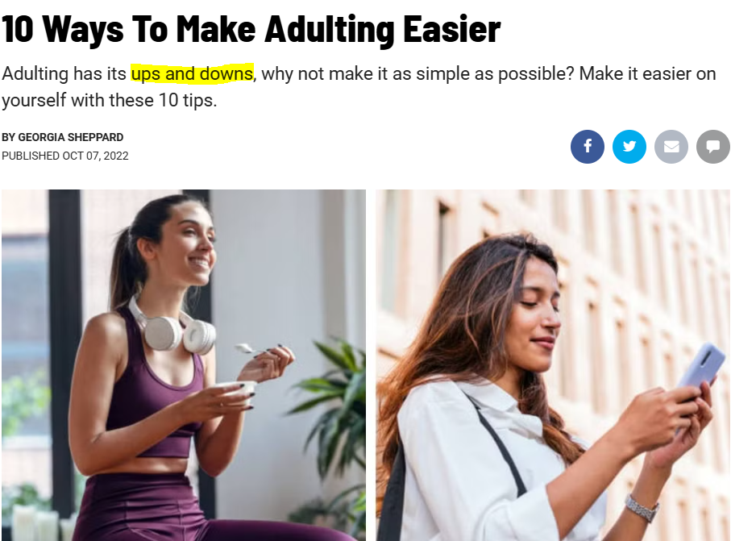This screenshot has width=756, height=541.
Task: Open comments with the speech bubble icon
Action: 713,147
